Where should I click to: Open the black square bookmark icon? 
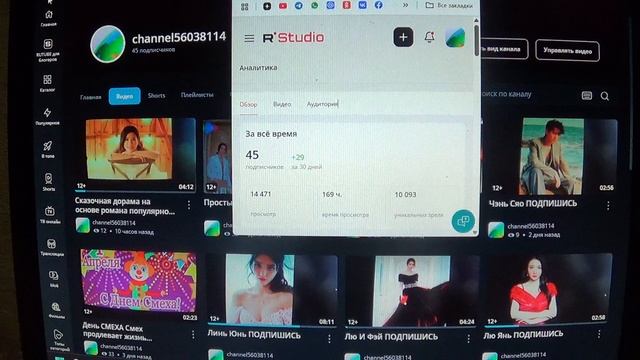(267, 6)
